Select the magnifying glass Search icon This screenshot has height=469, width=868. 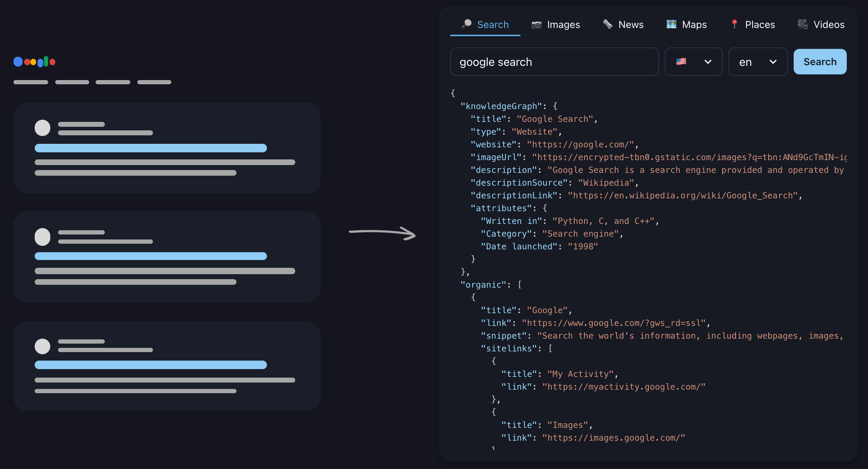click(x=466, y=24)
